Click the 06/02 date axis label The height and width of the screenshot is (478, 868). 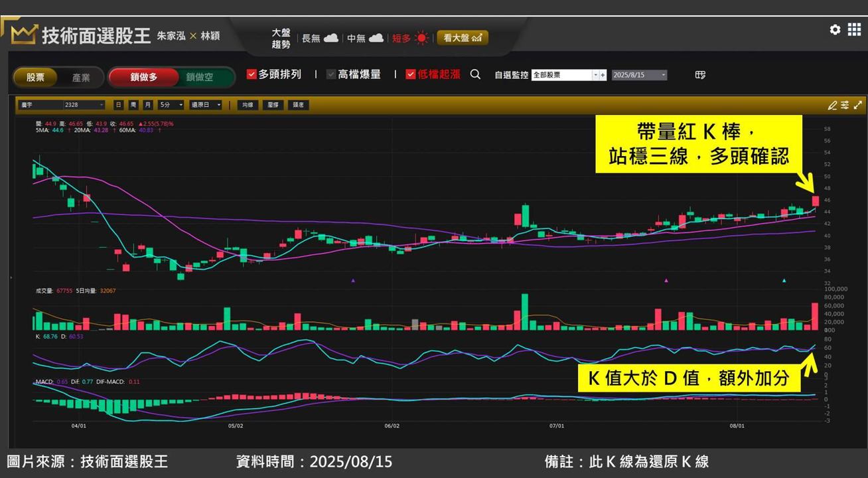(392, 426)
